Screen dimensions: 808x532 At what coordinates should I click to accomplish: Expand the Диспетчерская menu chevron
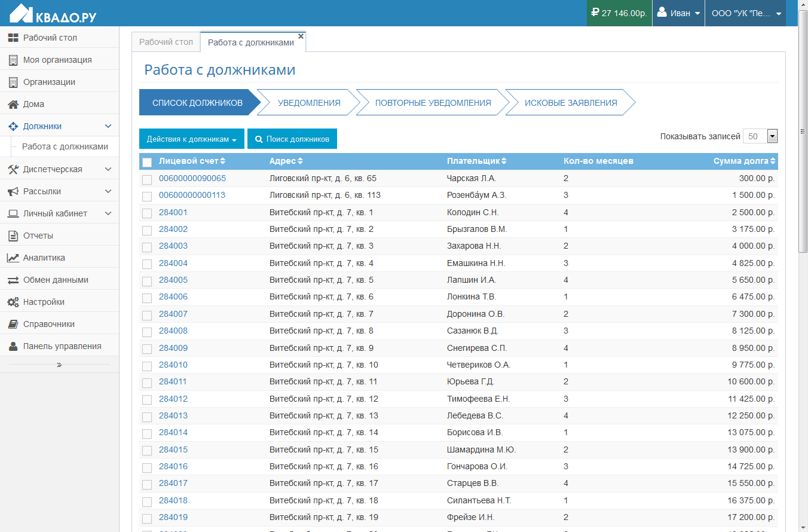(108, 169)
